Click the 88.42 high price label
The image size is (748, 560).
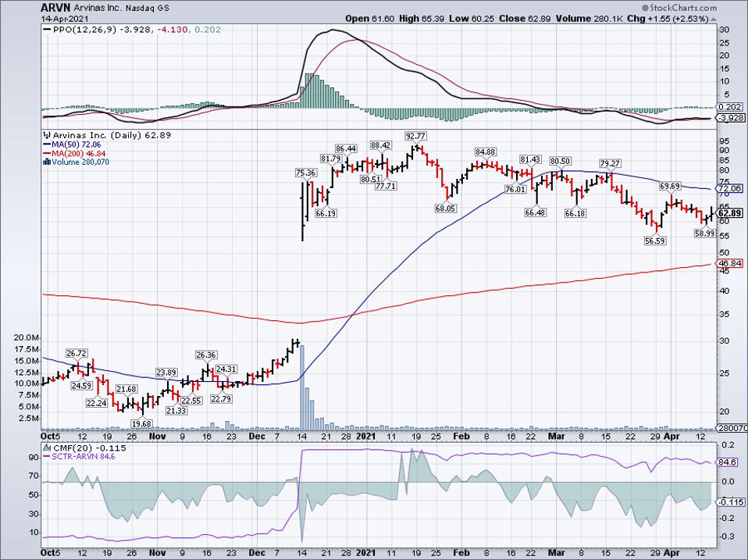tap(381, 144)
